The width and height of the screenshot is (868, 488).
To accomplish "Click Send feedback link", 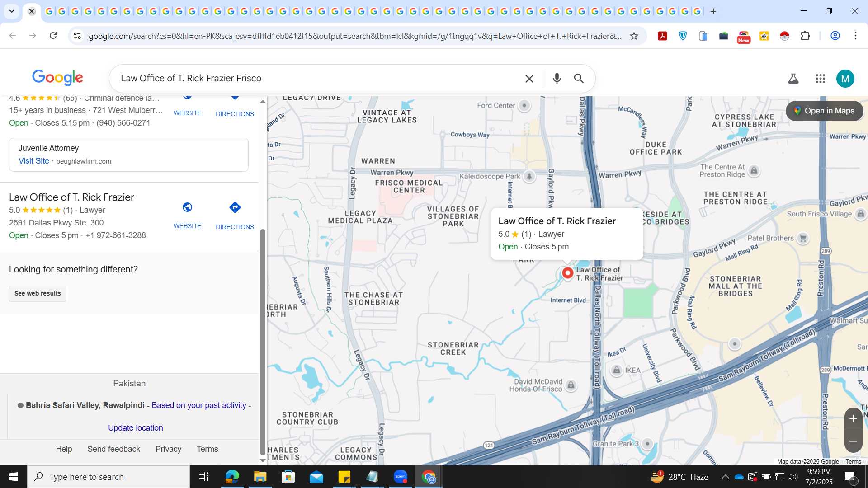I will pyautogui.click(x=114, y=449).
